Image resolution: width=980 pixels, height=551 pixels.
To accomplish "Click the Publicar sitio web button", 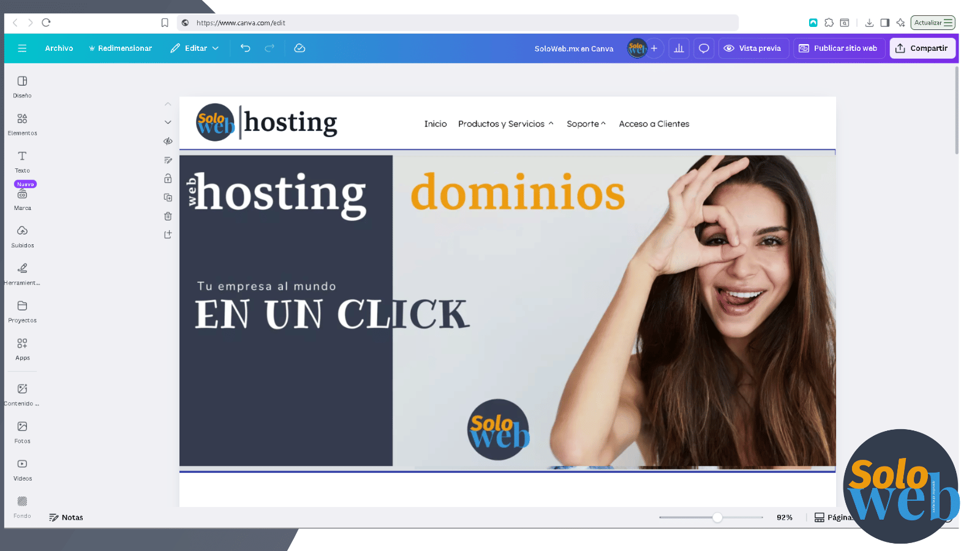I will [839, 48].
